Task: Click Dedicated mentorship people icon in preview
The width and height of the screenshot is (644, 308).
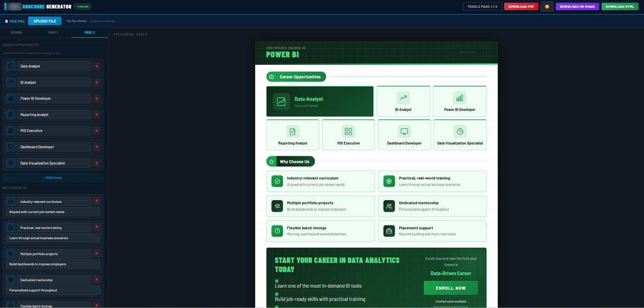Action: pyautogui.click(x=389, y=206)
